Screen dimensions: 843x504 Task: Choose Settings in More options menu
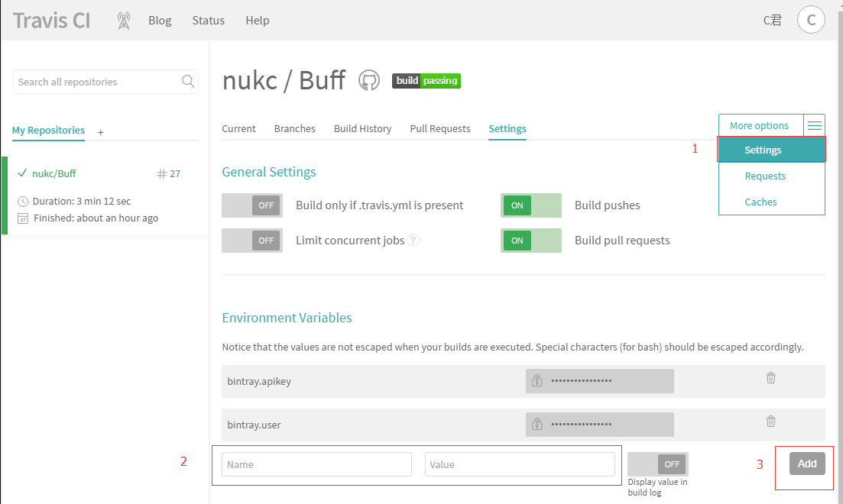click(771, 150)
